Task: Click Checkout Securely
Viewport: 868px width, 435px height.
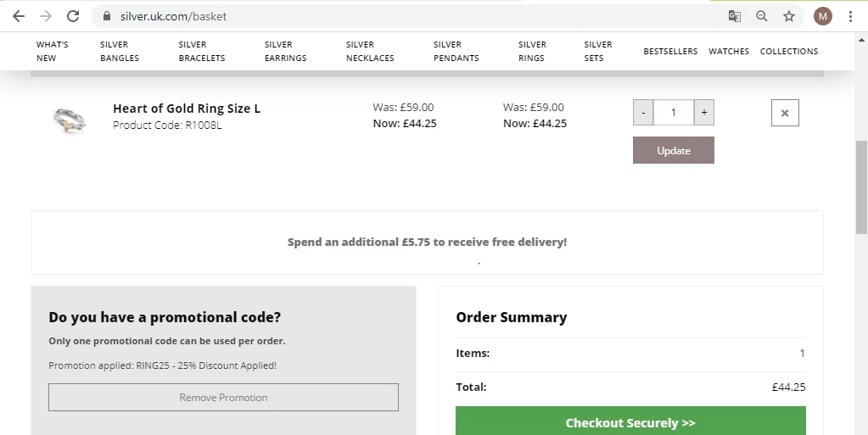Action: pyautogui.click(x=630, y=421)
